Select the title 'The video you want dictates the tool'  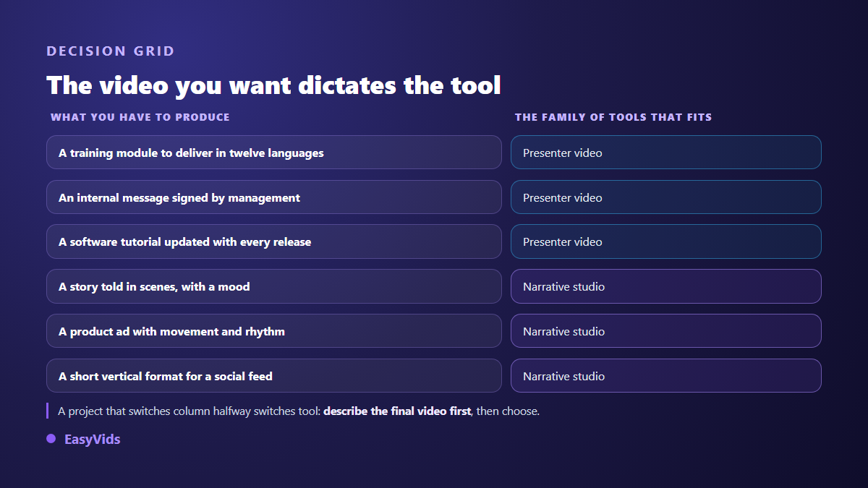pyautogui.click(x=273, y=85)
